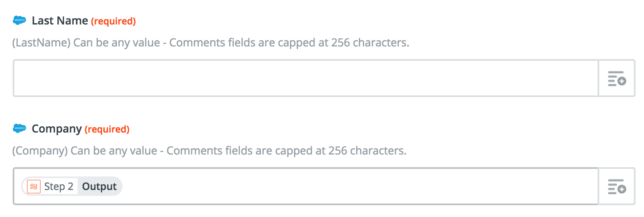
Task: Click the red required tag beside Company
Action: 107,129
